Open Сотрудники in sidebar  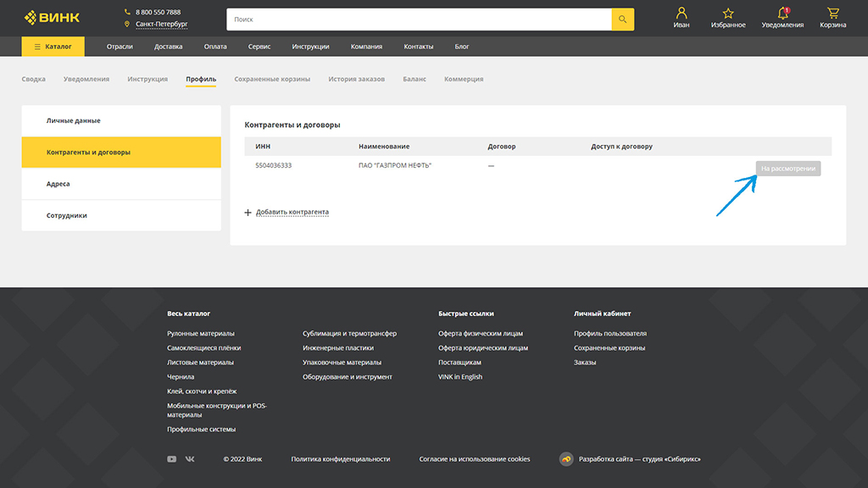coord(121,215)
